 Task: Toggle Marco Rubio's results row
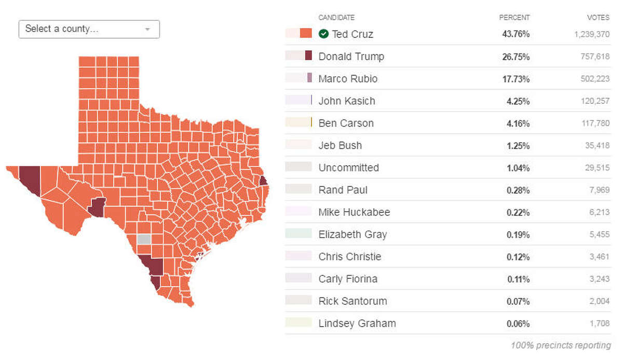pos(348,78)
